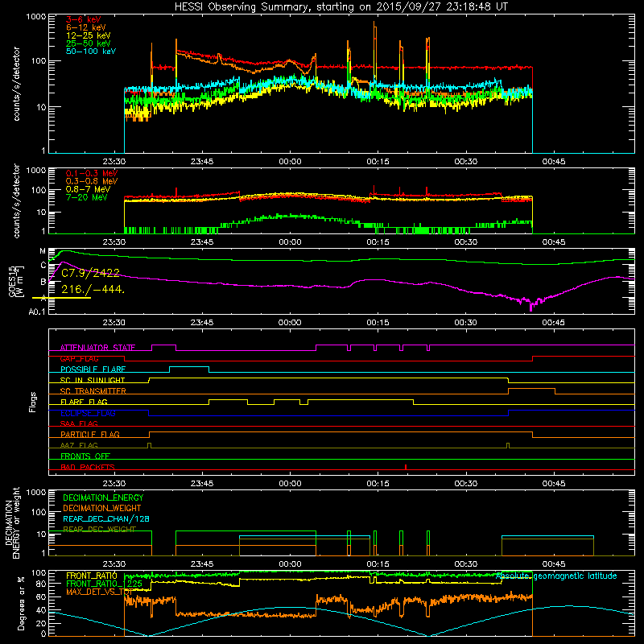Click the 'SAA_FLAG' label
The width and height of the screenshot is (644, 644).
tap(79, 423)
